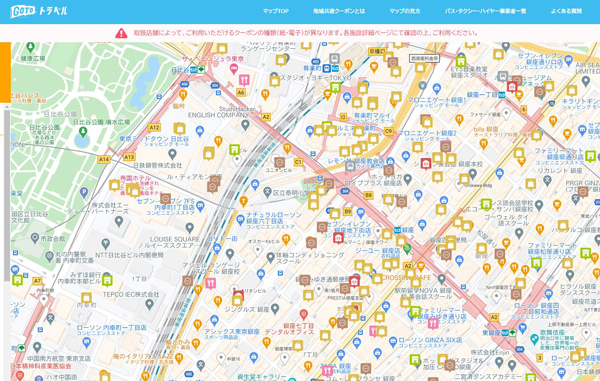Select the 体軸コンディショニングスクール pin

270,257
